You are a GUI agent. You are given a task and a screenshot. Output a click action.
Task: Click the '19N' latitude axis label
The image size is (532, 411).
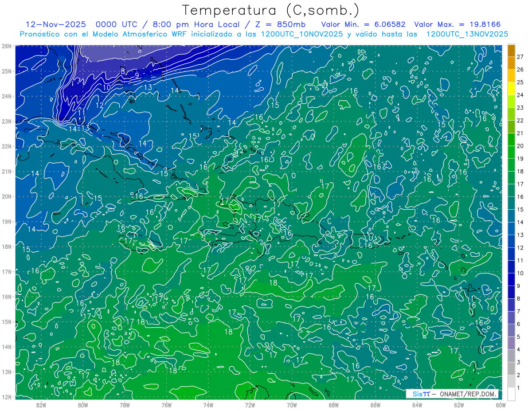pos(7,221)
